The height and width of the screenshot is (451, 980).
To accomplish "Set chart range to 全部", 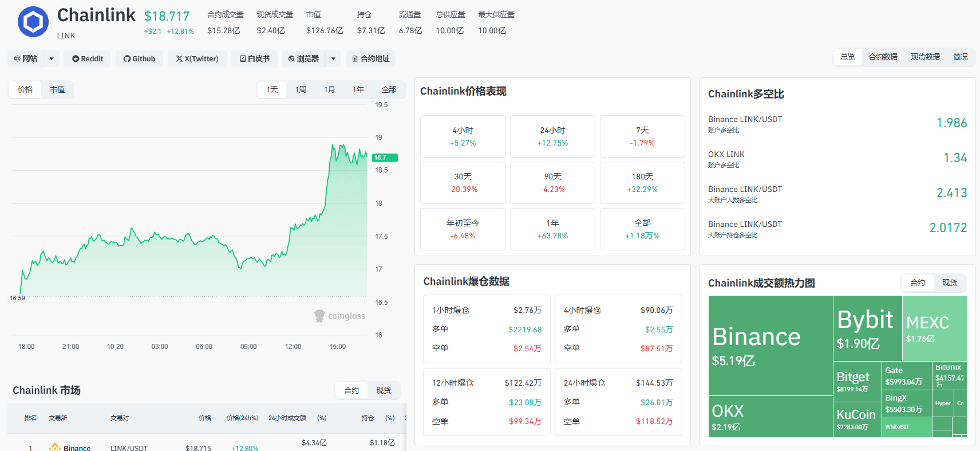I will click(389, 89).
